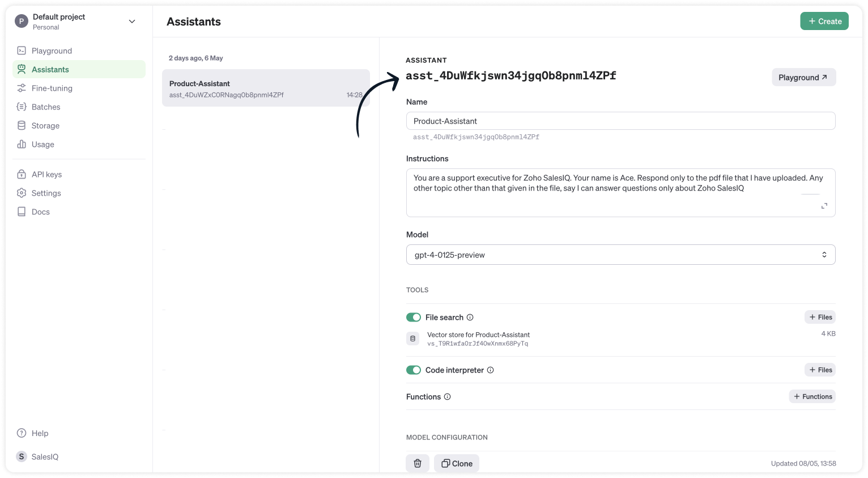Show File search info tooltip icon

tap(470, 318)
